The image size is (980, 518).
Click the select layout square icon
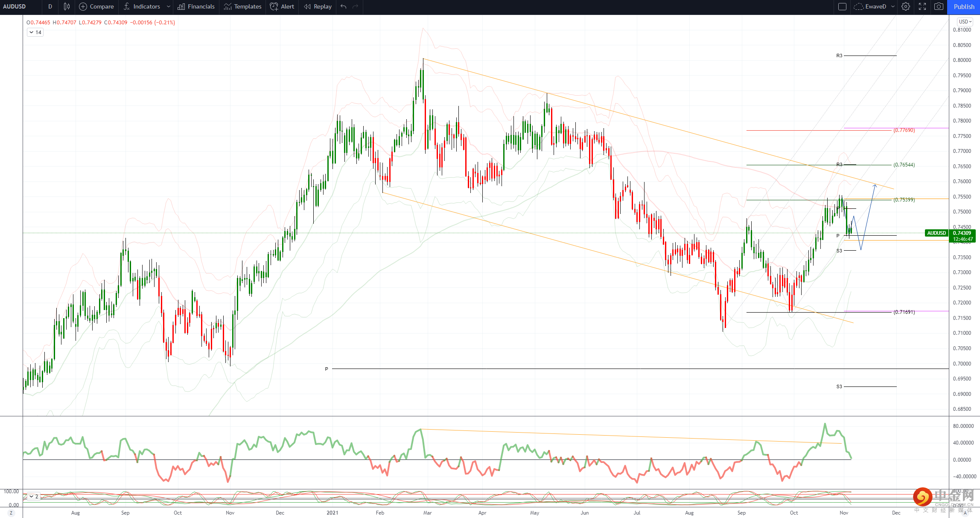click(x=842, y=6)
